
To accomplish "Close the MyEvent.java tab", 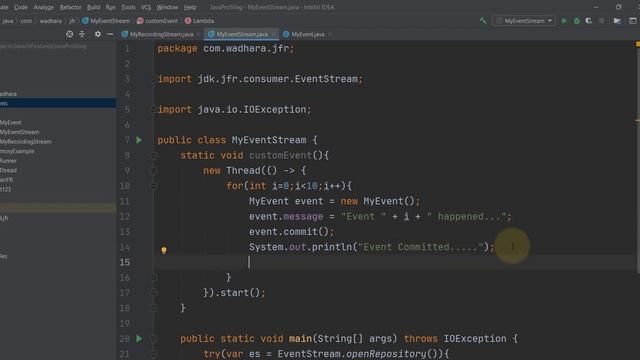I will pyautogui.click(x=330, y=34).
